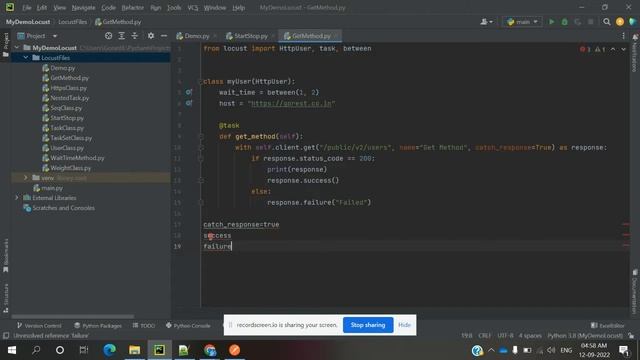Open the Refactor menu

coord(133,7)
